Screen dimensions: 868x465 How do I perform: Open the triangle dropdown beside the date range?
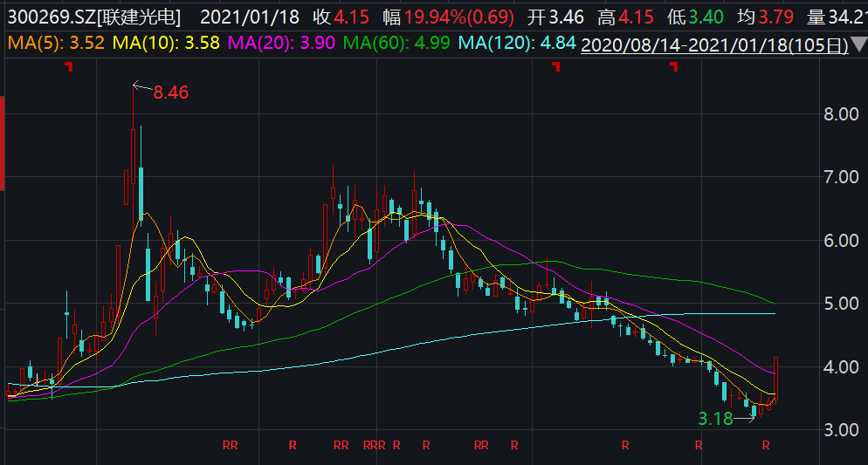(858, 44)
